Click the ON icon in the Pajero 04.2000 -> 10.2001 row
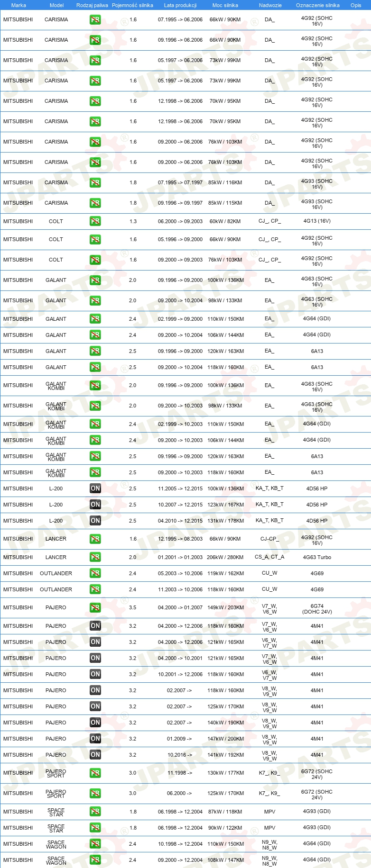The image size is (371, 868). pyautogui.click(x=95, y=658)
